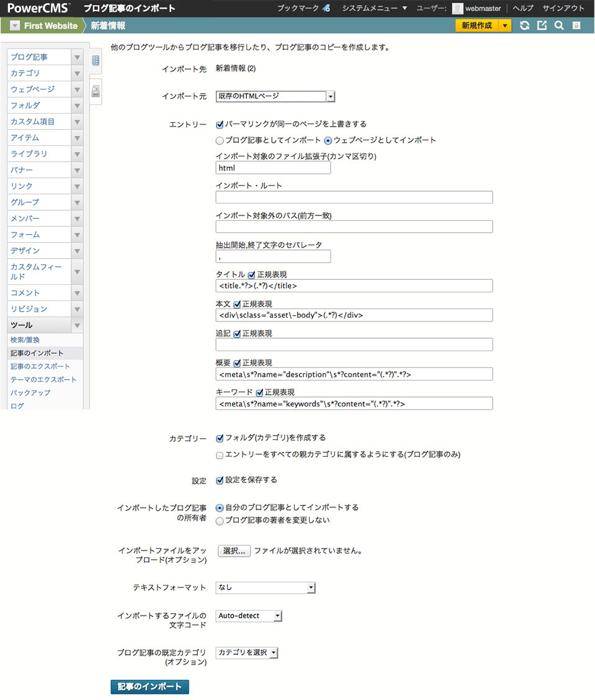Expand the ウェブページ sidebar arrow
595x700 pixels.
pos(77,89)
